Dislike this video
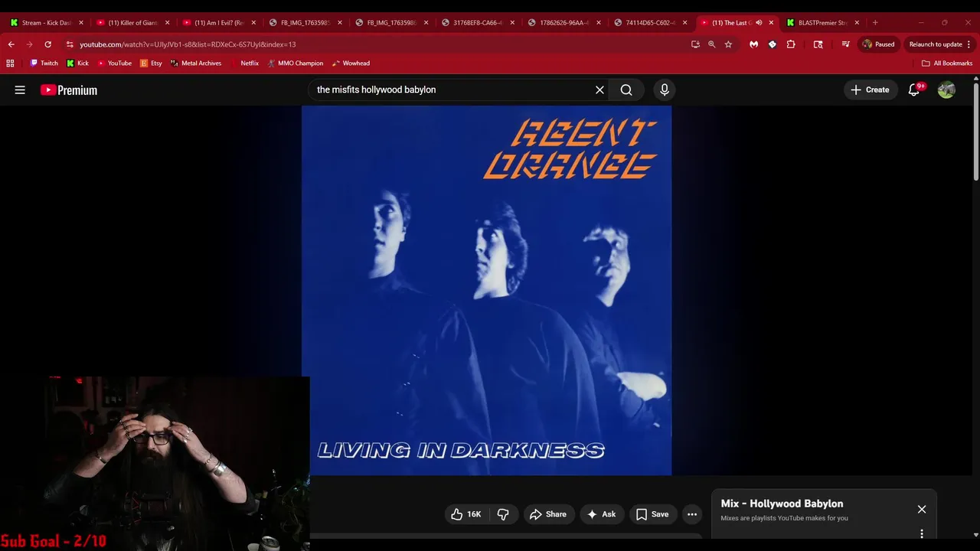This screenshot has width=980, height=551. coord(503,514)
